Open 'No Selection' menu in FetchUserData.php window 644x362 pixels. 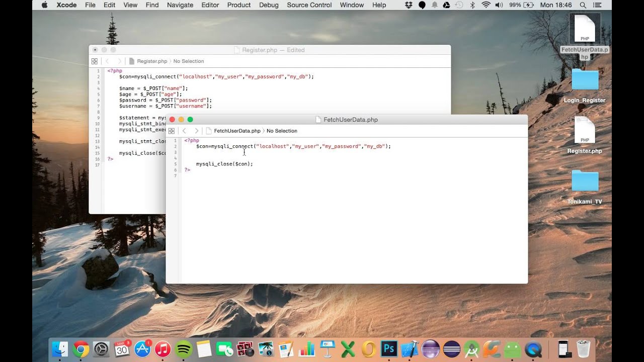point(282,131)
